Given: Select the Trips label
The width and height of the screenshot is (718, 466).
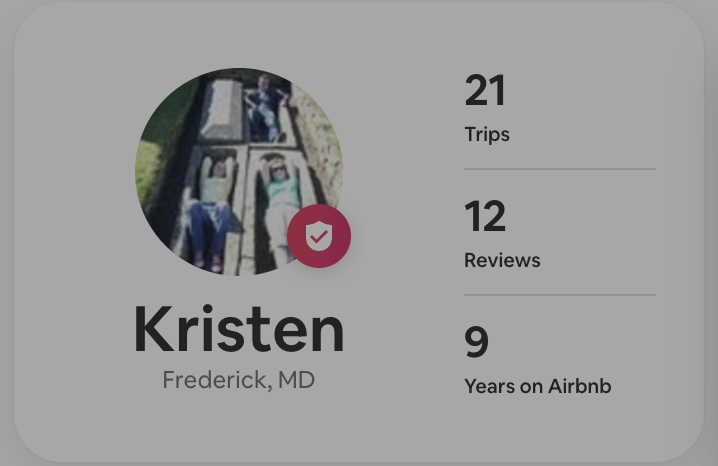Looking at the screenshot, I should (x=487, y=134).
